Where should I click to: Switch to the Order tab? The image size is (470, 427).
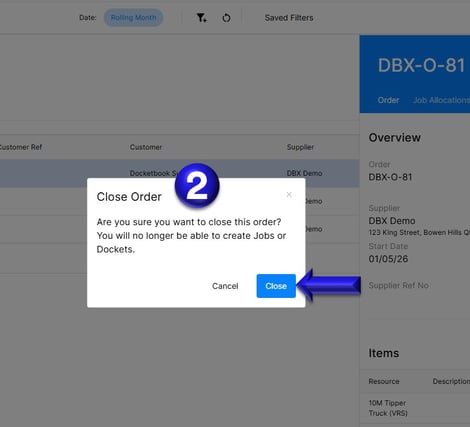pyautogui.click(x=388, y=100)
